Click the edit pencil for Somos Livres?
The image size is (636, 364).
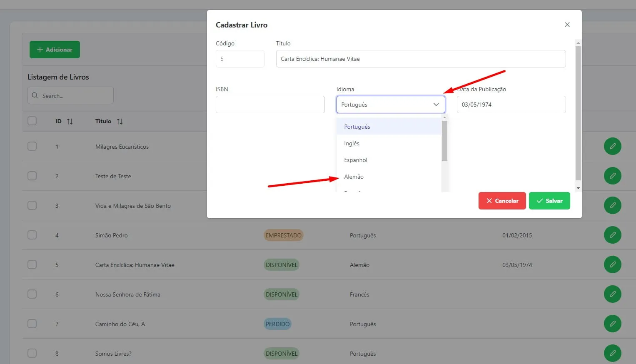click(x=612, y=354)
